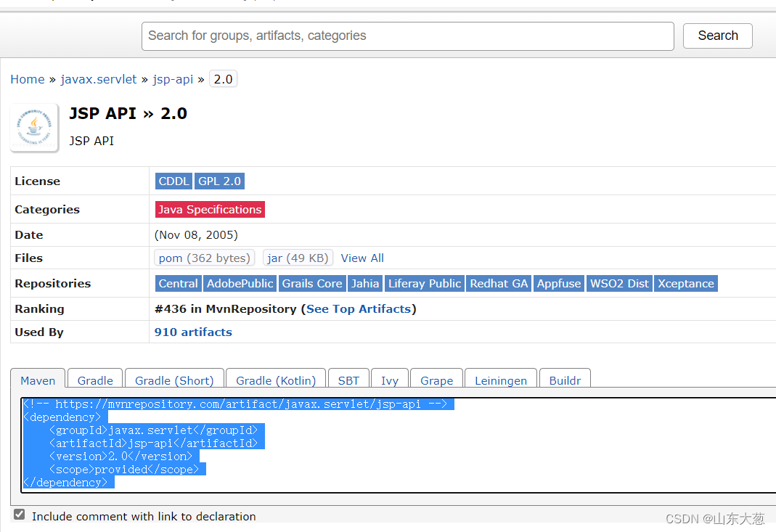This screenshot has height=532, width=776.
Task: Toggle 'Include comment with link to declaration' checkbox
Action: pos(19,514)
